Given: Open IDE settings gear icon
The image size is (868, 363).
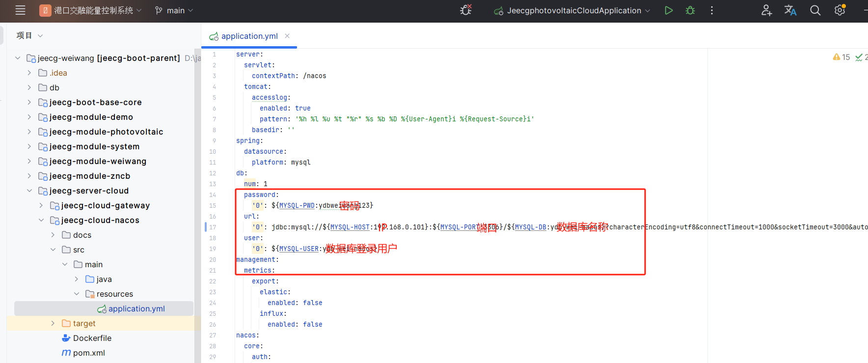Looking at the screenshot, I should 840,10.
